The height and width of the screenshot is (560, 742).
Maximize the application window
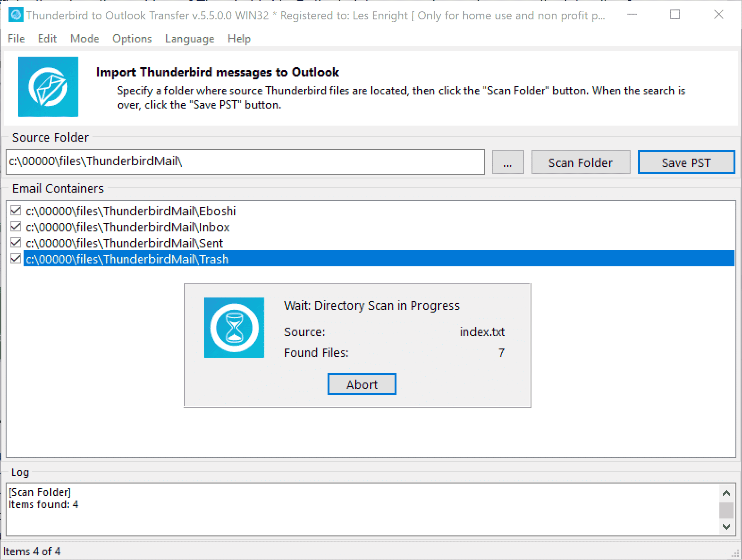tap(675, 15)
